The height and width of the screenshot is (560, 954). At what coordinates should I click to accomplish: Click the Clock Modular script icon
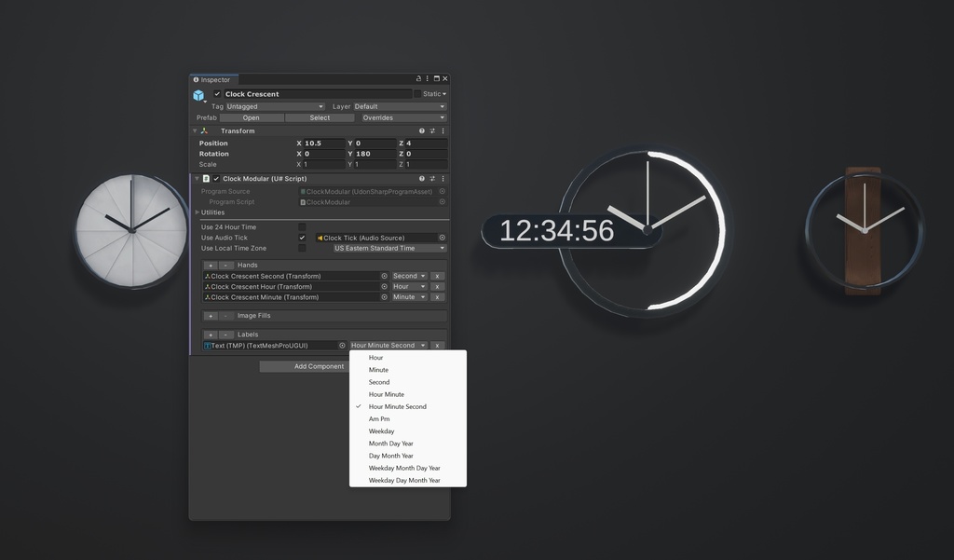pyautogui.click(x=206, y=178)
